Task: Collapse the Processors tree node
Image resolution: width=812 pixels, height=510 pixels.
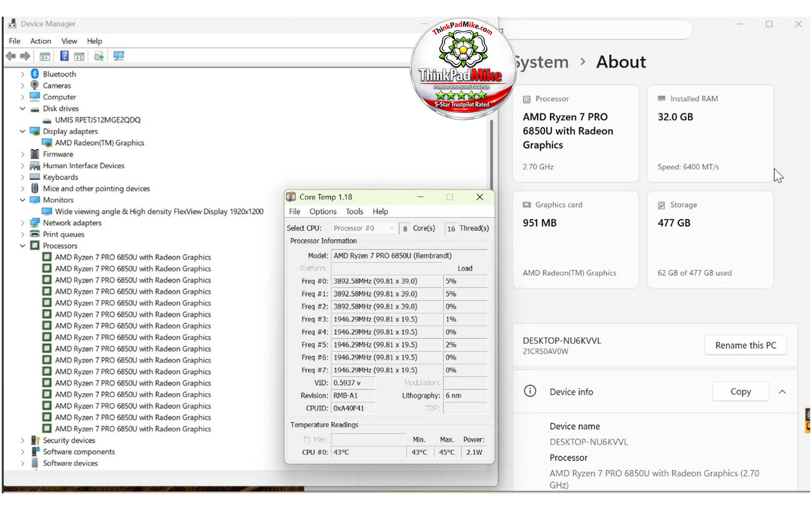Action: coord(22,246)
